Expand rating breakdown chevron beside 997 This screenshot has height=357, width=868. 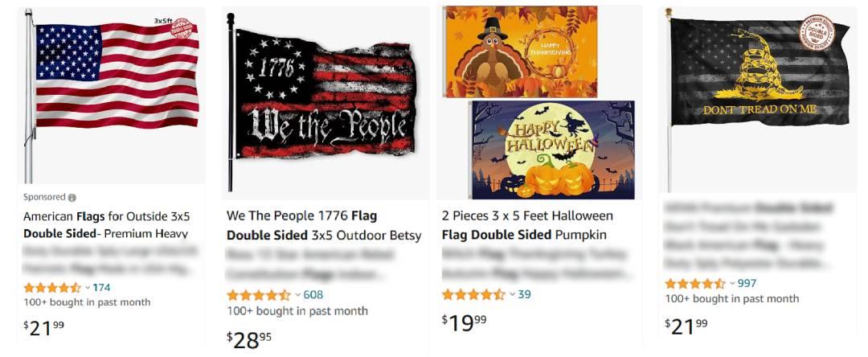point(732,284)
